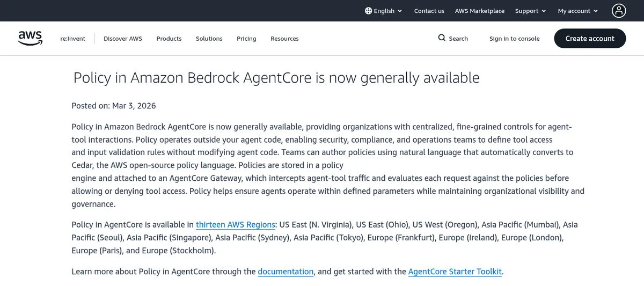Click the Search label in header
Image resolution: width=644 pixels, height=286 pixels.
pyautogui.click(x=458, y=39)
